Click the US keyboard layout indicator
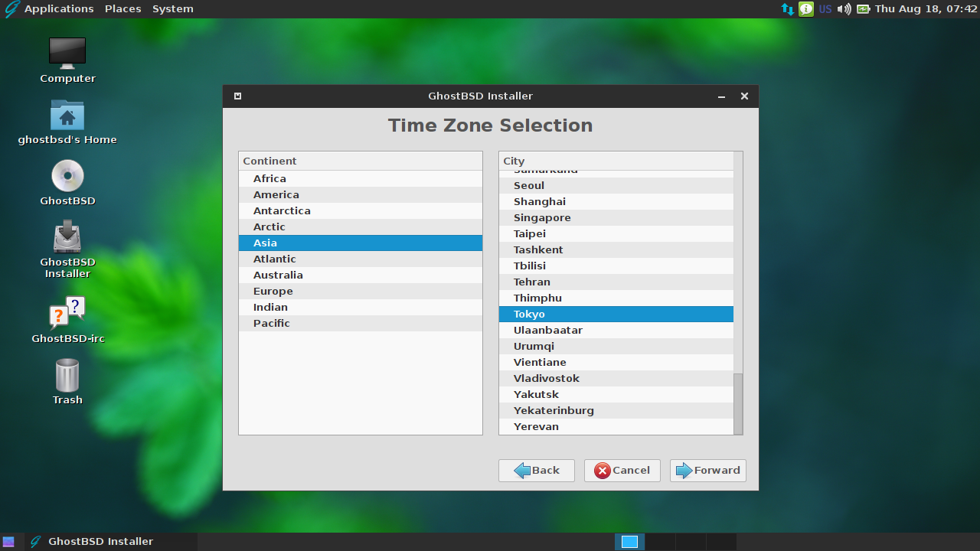Screen dimensions: 980x551 825,9
